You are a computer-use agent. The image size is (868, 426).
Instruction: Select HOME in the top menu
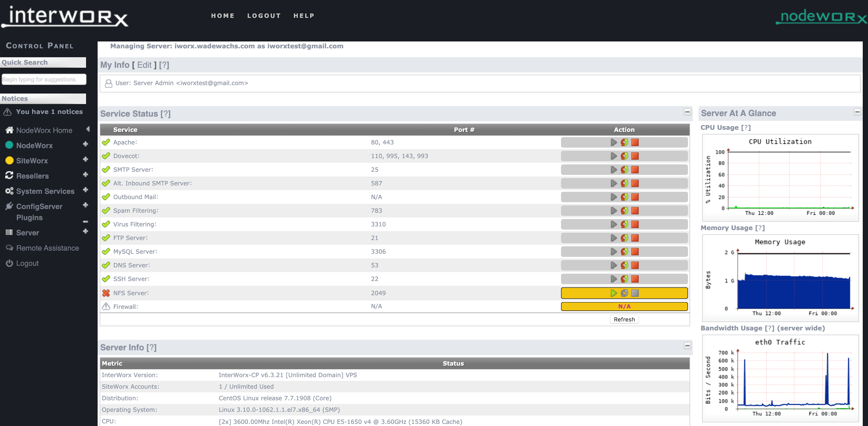click(x=223, y=16)
